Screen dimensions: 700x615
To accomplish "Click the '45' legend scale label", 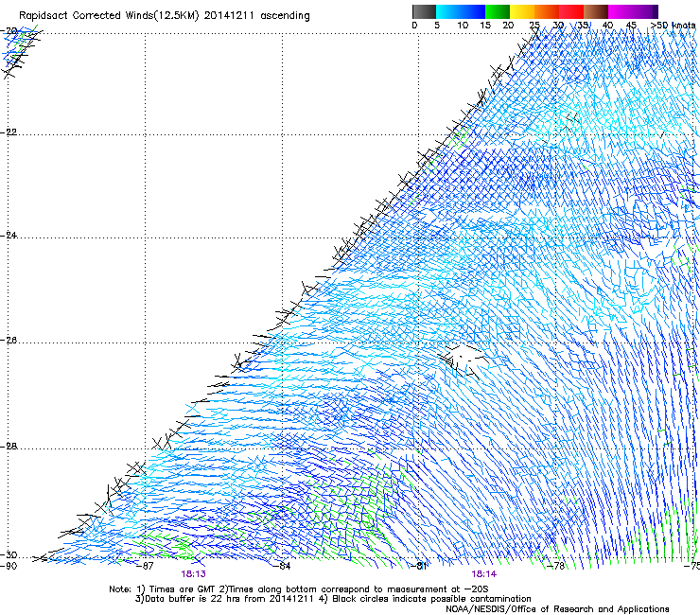I will (631, 26).
